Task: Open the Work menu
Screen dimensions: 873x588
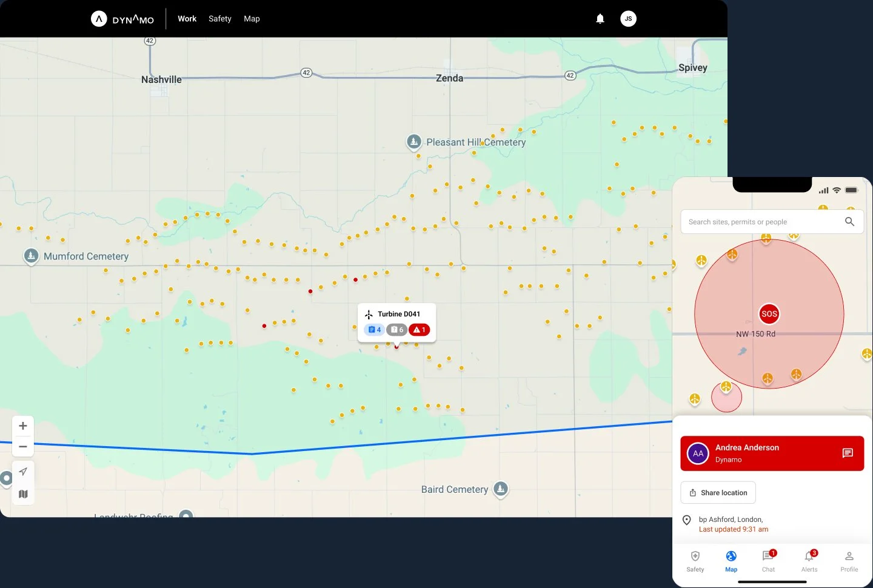Action: click(187, 19)
